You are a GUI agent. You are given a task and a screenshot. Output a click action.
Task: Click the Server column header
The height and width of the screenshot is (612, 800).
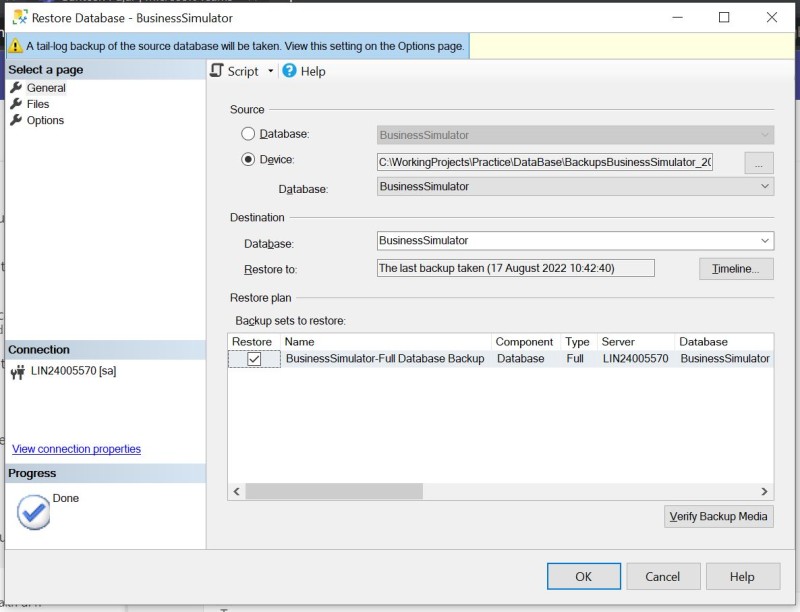coord(636,342)
